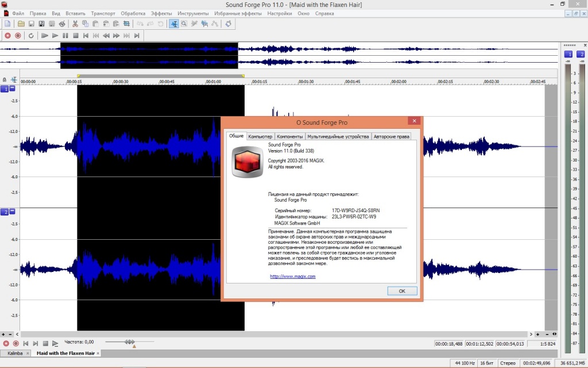Click Stop in the top transport toolbar
Image resolution: width=588 pixels, height=368 pixels.
tap(75, 36)
